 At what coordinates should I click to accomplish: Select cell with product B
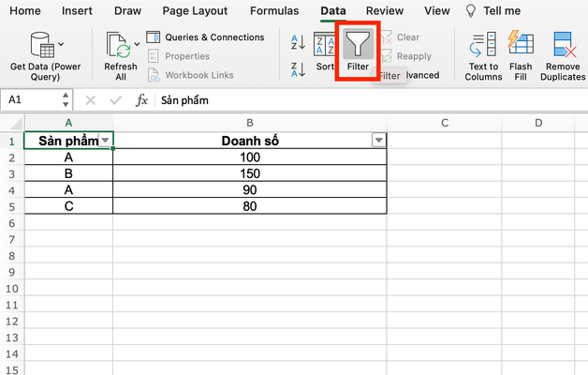(68, 173)
